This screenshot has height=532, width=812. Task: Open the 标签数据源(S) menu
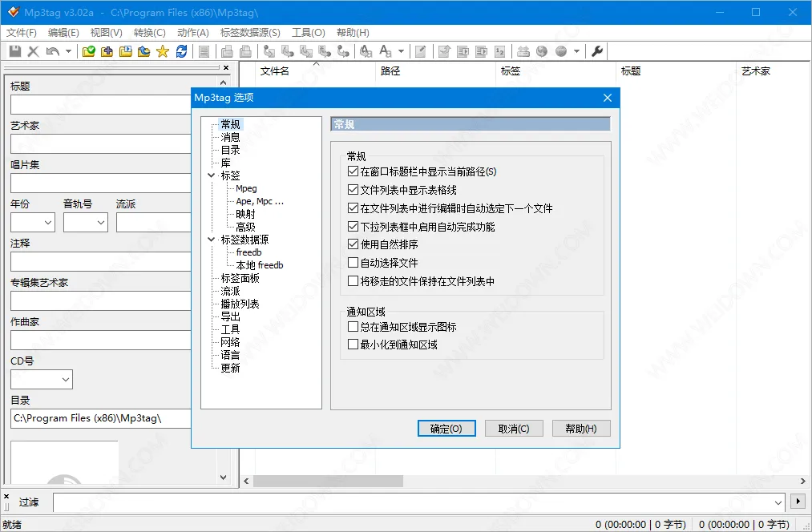[x=250, y=33]
